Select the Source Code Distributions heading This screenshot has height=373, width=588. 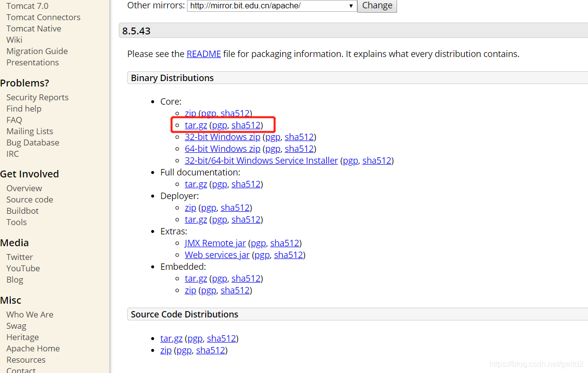pyautogui.click(x=185, y=314)
